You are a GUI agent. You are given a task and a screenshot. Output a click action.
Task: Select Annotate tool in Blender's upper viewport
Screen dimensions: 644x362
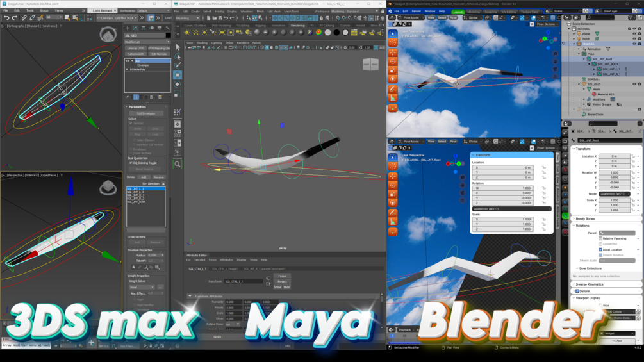pos(393,89)
